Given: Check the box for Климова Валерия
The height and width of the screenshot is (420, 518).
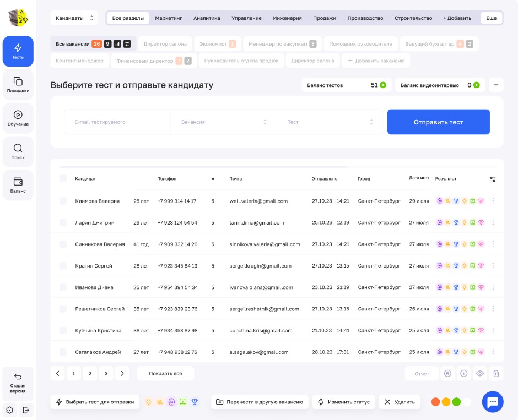Looking at the screenshot, I should [63, 201].
